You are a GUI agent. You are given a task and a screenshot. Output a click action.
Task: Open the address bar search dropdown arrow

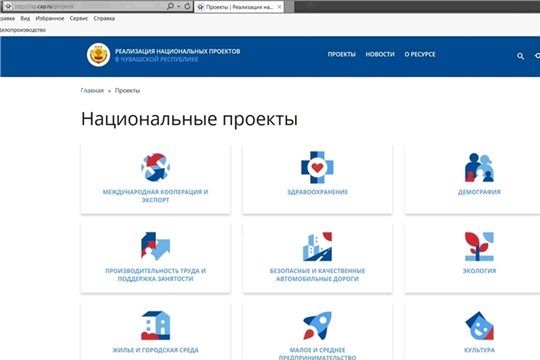[x=178, y=7]
